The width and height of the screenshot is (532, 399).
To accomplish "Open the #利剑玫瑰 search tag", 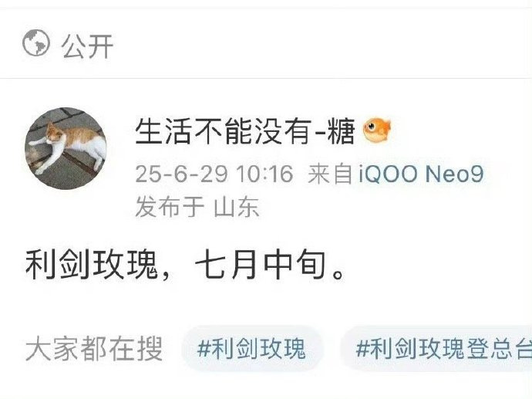I will coord(252,349).
